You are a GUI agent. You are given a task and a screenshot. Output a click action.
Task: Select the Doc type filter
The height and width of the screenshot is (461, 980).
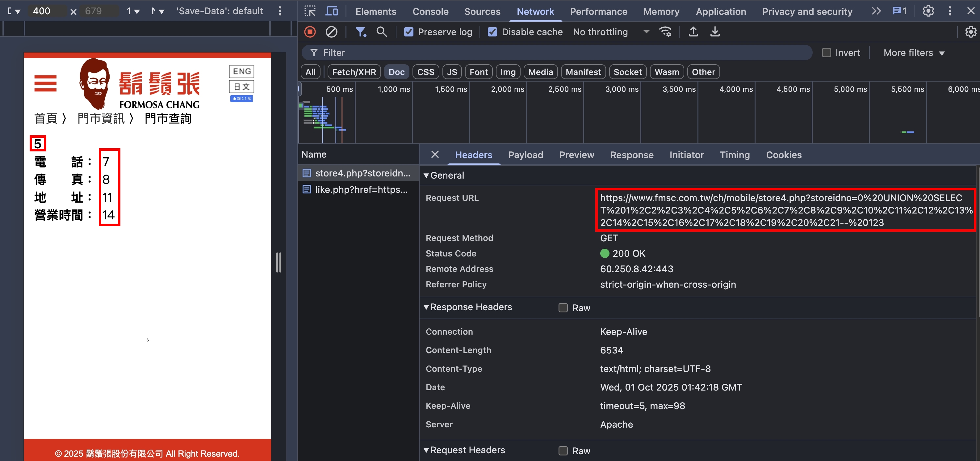click(396, 72)
